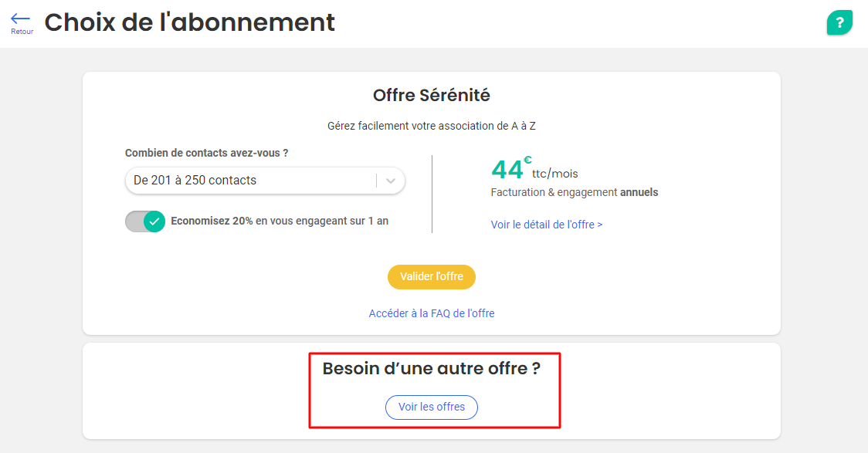Click the 44€ ttc/mois price
The image size is (868, 453).
[x=534, y=169]
